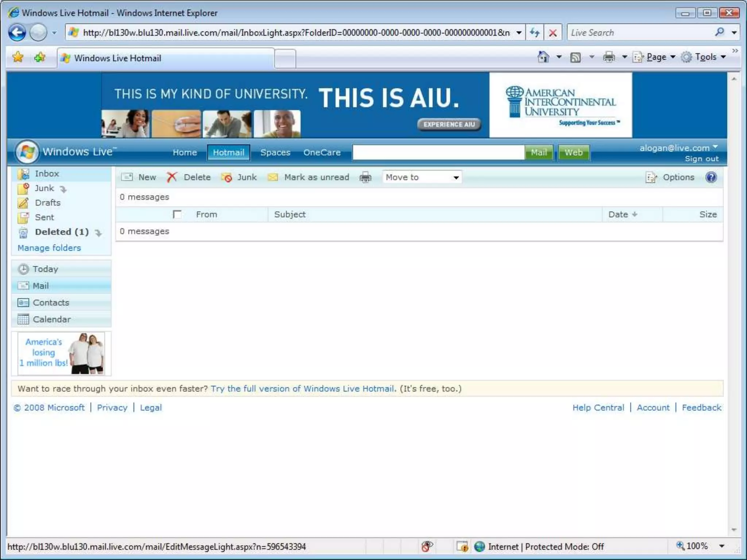Open the Spaces tab
The width and height of the screenshot is (747, 560).
click(x=275, y=152)
